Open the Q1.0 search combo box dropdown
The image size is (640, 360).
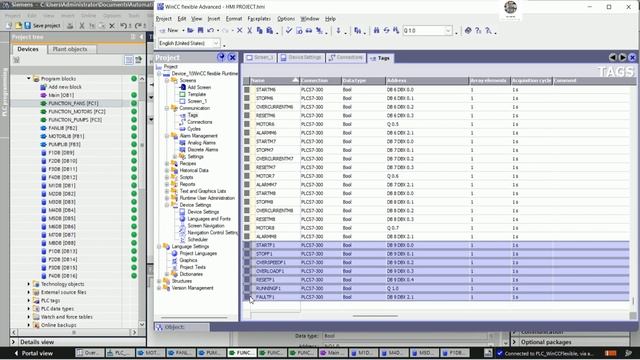pyautogui.click(x=448, y=31)
